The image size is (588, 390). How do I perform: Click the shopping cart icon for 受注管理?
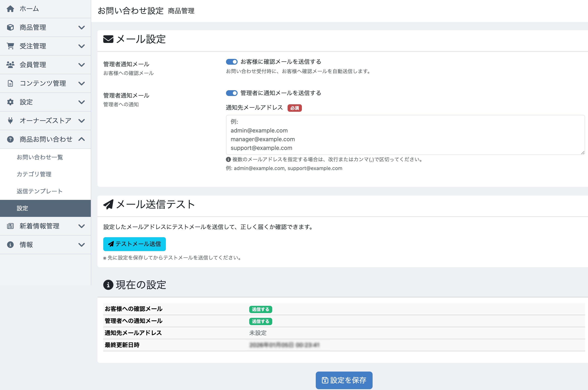(x=10, y=46)
